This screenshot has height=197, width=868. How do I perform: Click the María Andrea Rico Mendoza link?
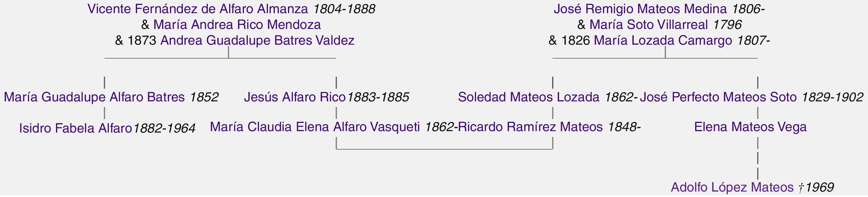pyautogui.click(x=237, y=25)
